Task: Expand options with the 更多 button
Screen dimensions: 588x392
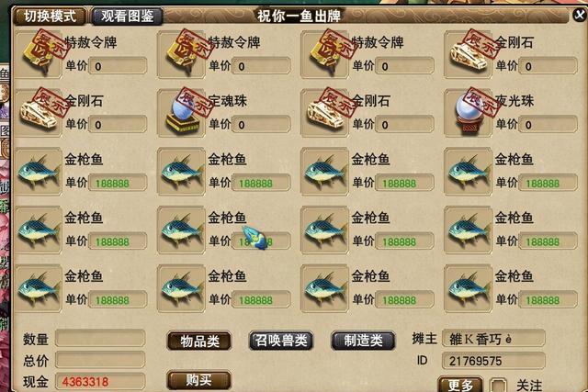Action: [460, 385]
